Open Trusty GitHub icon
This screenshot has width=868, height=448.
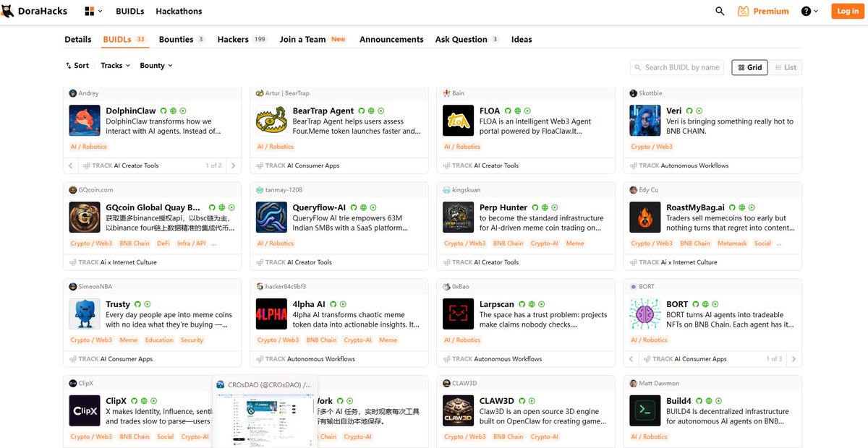(x=137, y=304)
